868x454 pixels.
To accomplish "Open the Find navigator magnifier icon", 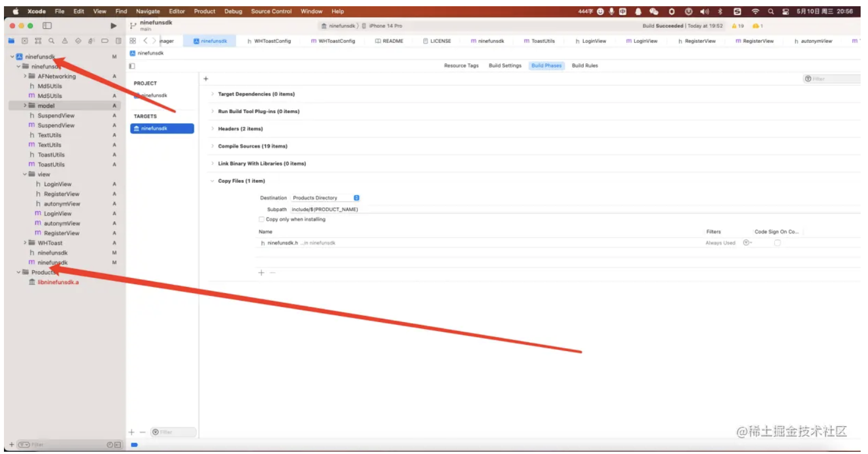I will point(52,41).
